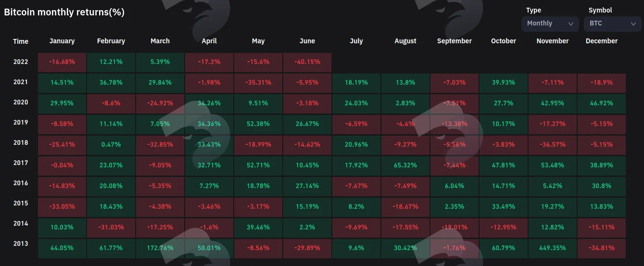The width and height of the screenshot is (644, 266).
Task: Select the 2022 row label
Action: (x=21, y=62)
